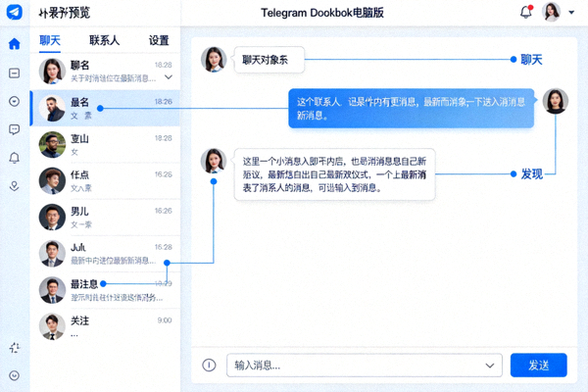Click avatar of 任点 contact

(x=52, y=180)
